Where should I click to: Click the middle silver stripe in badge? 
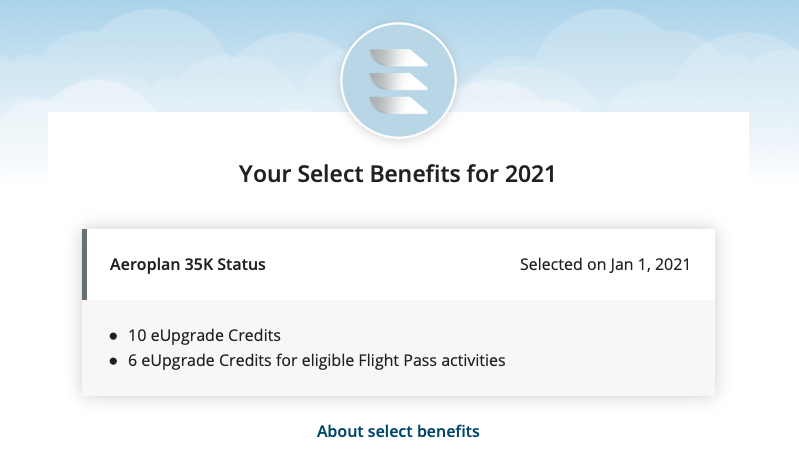(398, 80)
